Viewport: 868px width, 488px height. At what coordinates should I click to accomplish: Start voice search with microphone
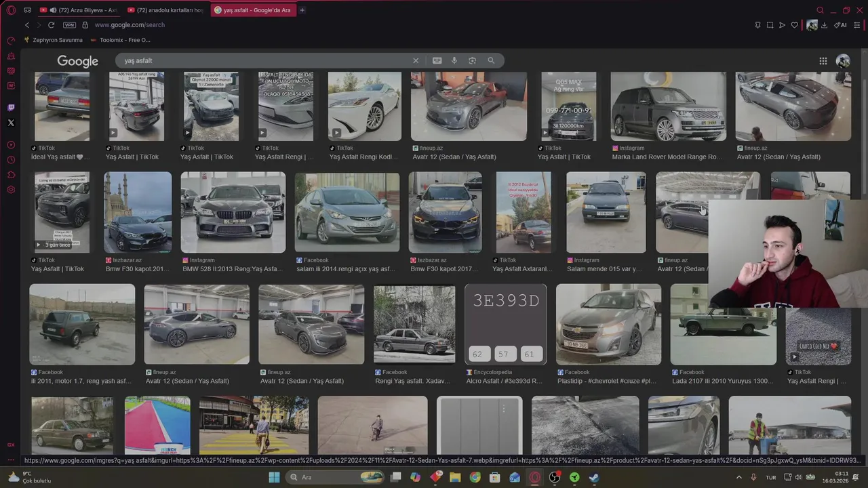(454, 60)
